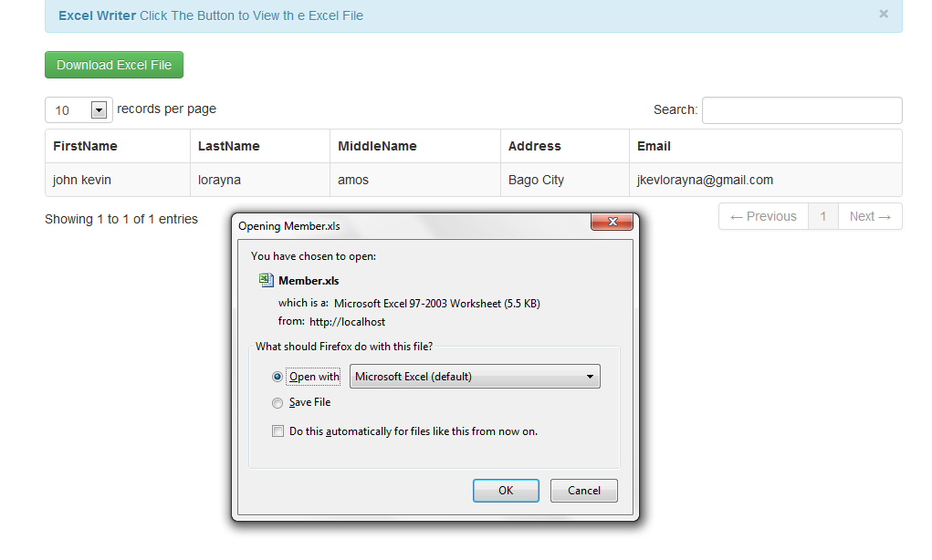Click the 'amos' middle name cell

click(415, 180)
